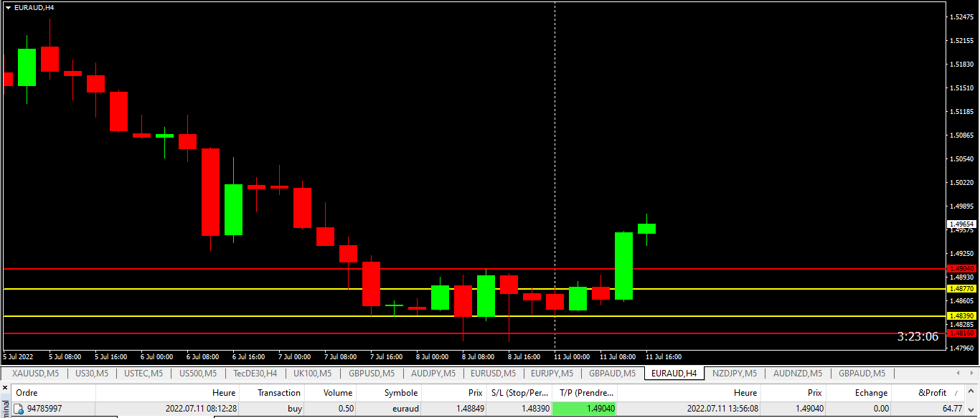Click the order icon beside ticket 94785997
Screen dimensions: 980x418
coord(19,409)
